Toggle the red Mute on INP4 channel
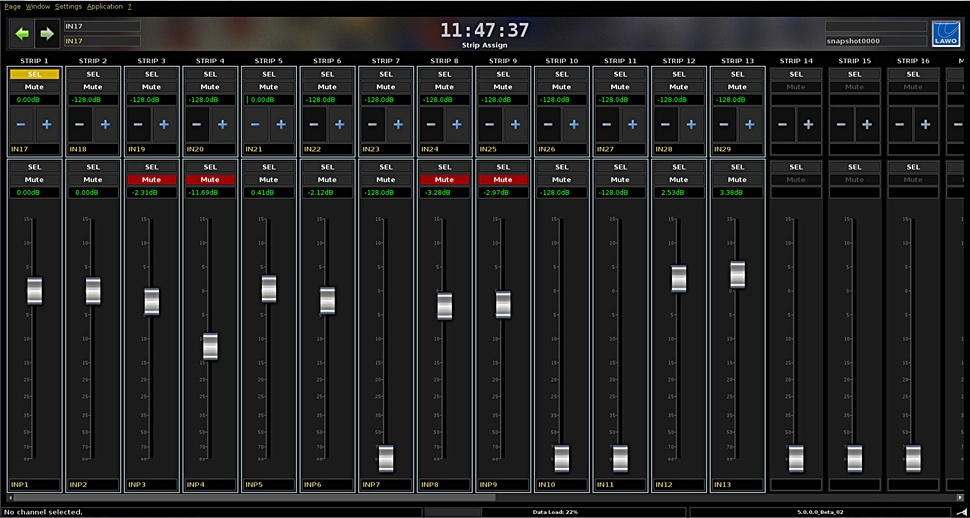 pos(210,180)
